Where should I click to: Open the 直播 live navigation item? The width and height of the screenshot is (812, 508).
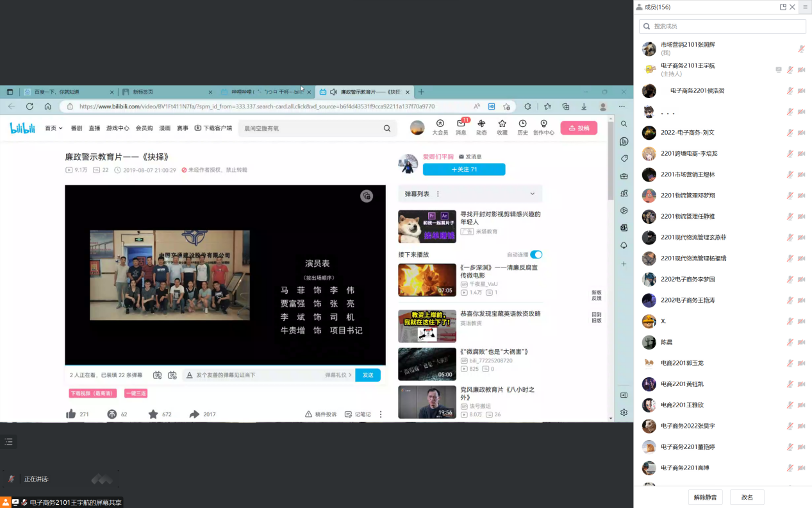(x=94, y=128)
